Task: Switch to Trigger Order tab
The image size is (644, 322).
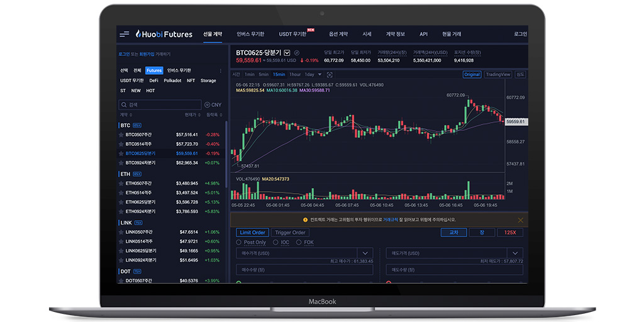Action: (x=291, y=233)
